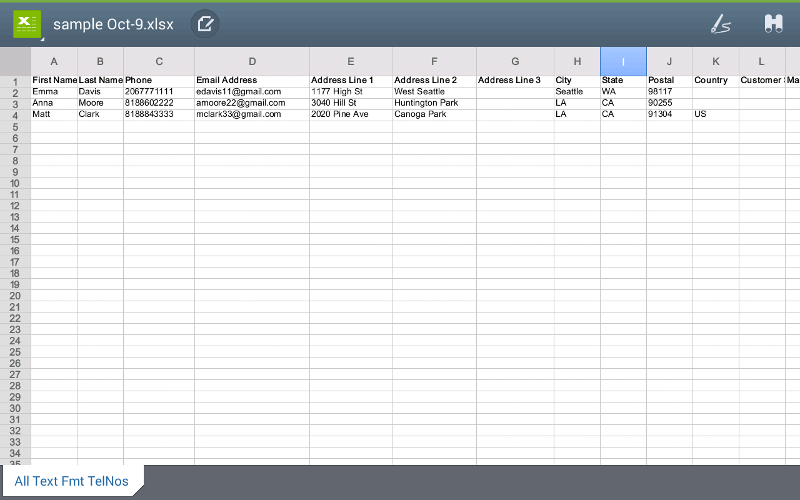The width and height of the screenshot is (800, 500).
Task: Select the Address Line 2 header cell
Action: 435,80
